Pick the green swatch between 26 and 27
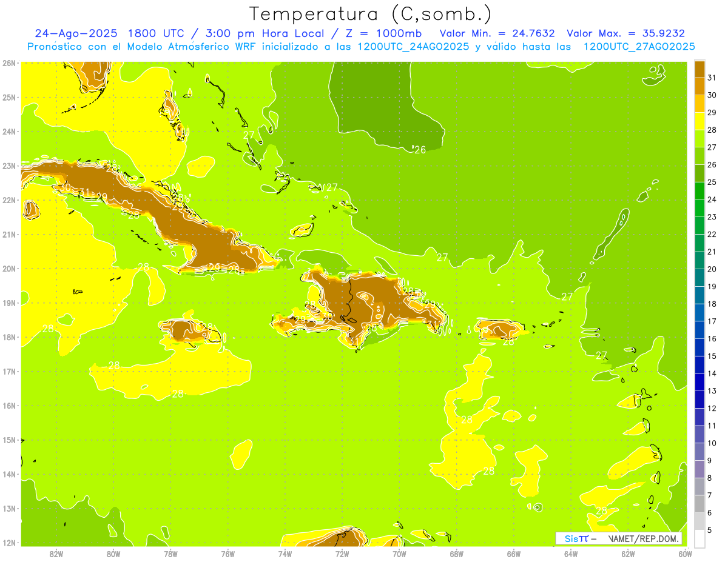 (x=700, y=156)
